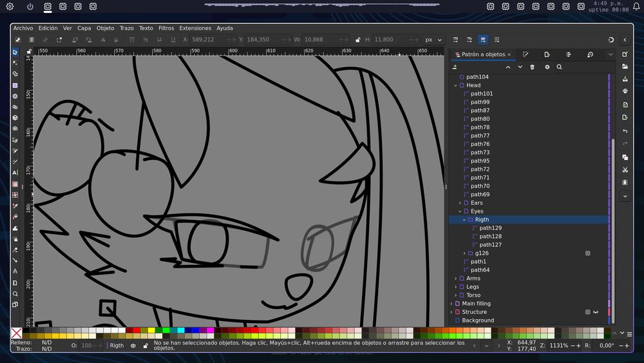This screenshot has width=644, height=363.
Task: Toggle current layer lock in status bar
Action: click(146, 346)
